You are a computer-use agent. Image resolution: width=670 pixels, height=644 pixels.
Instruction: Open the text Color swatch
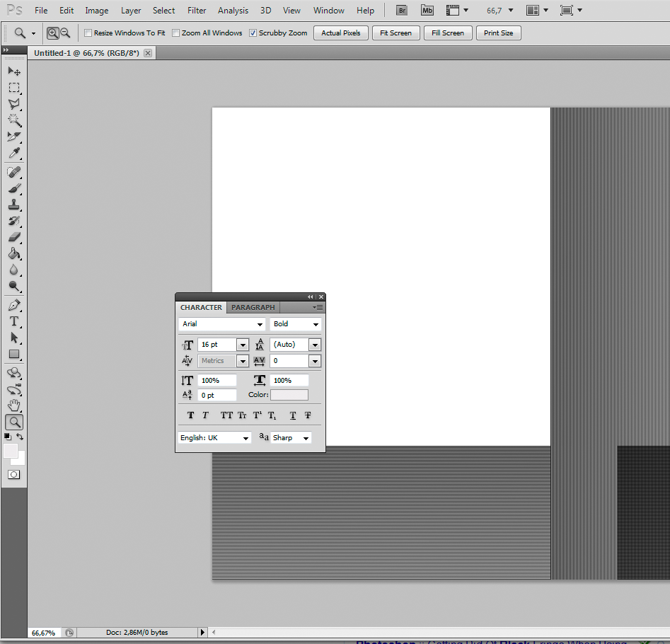pyautogui.click(x=289, y=395)
